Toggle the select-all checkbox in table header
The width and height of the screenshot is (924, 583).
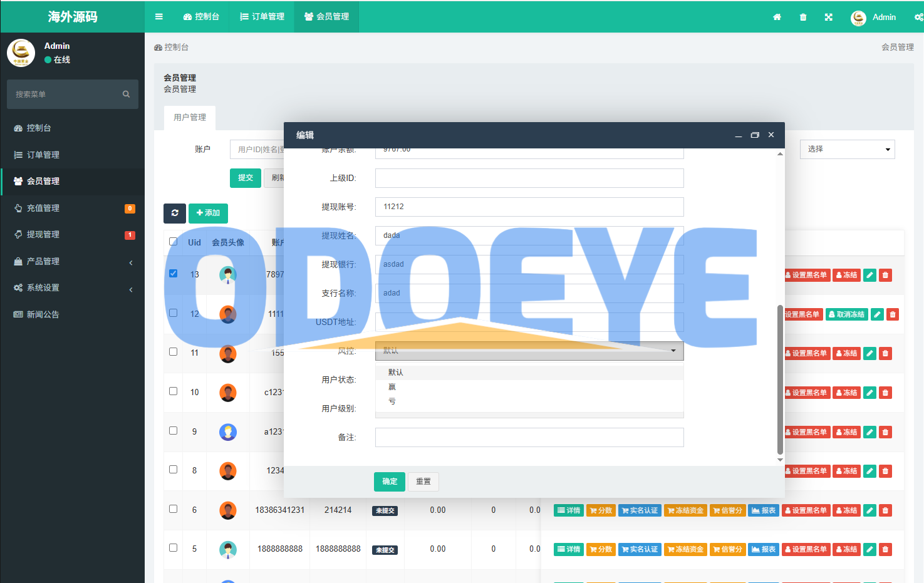(174, 242)
